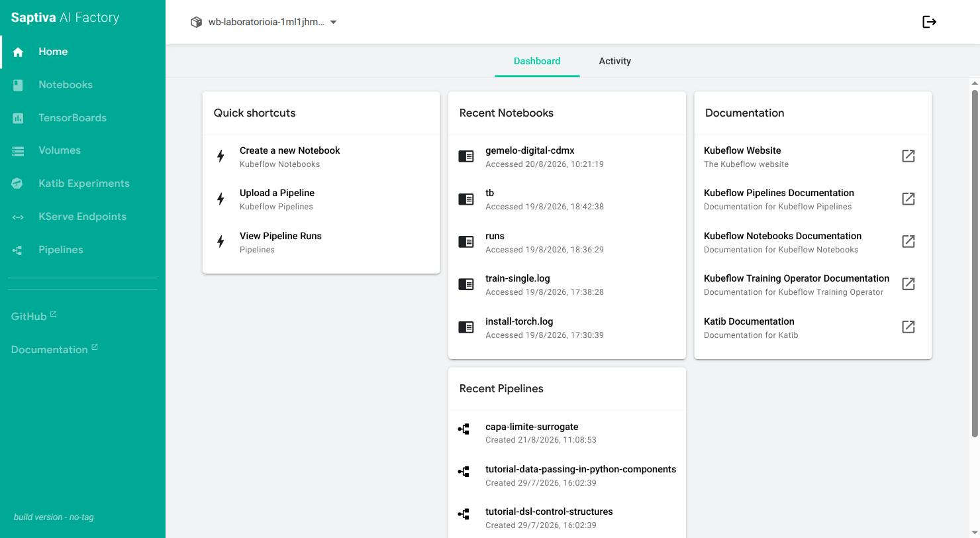
Task: Go to Home in the sidebar
Action: point(83,52)
